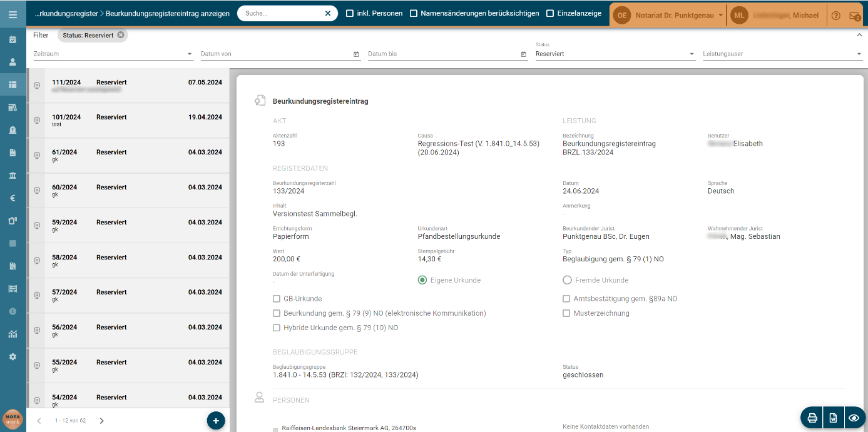
Task: Open the Status dropdown showing Reserviert
Action: pos(615,54)
